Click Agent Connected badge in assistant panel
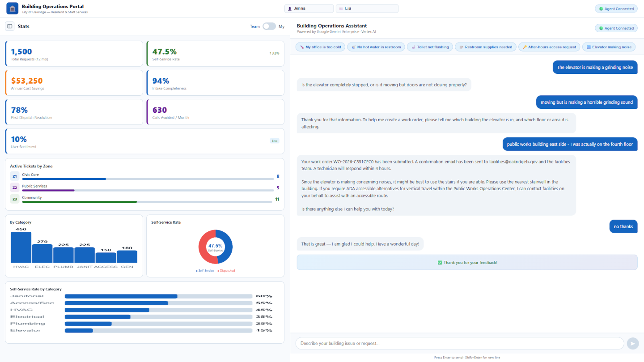Image resolution: width=644 pixels, height=362 pixels. [616, 28]
